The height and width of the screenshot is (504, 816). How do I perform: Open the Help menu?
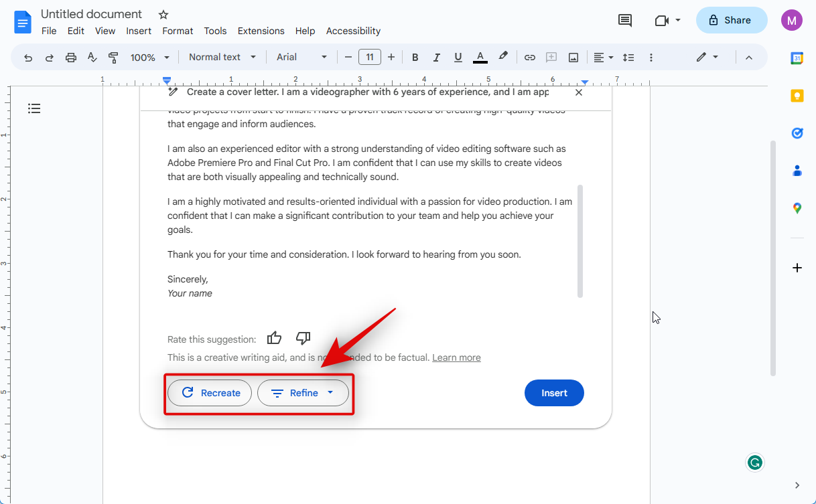(x=305, y=31)
